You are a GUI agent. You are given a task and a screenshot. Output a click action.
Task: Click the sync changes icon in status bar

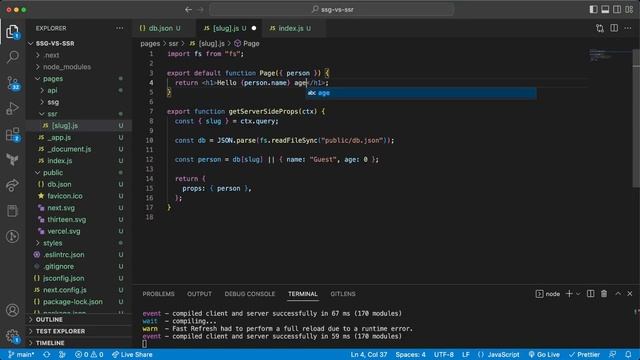47,354
